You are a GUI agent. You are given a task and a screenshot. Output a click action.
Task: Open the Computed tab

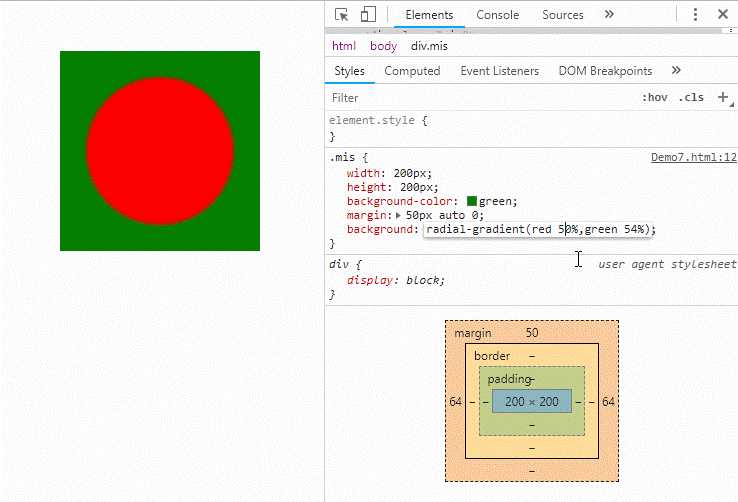click(412, 71)
